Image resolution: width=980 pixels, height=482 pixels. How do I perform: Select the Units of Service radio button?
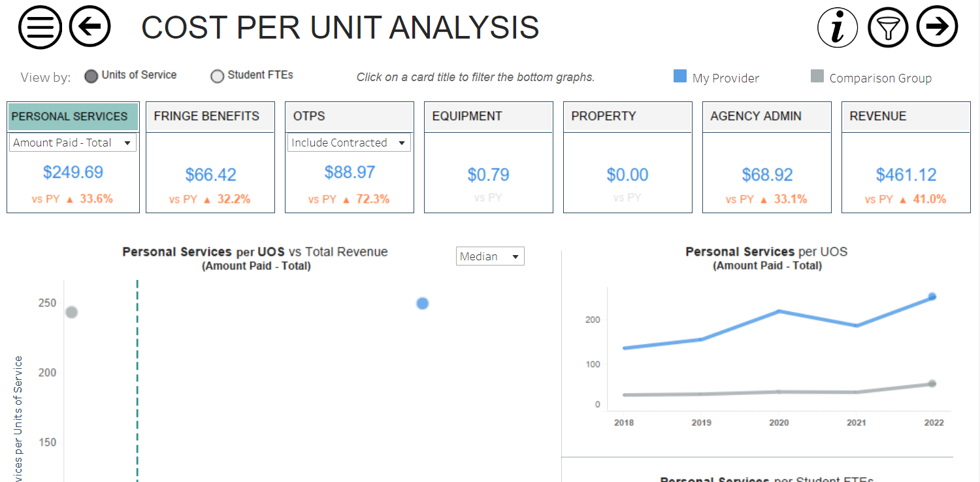pos(91,77)
